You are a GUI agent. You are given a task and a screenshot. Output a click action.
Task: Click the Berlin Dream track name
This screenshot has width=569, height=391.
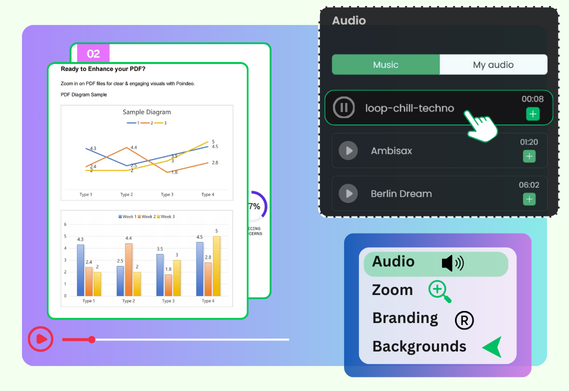(401, 194)
